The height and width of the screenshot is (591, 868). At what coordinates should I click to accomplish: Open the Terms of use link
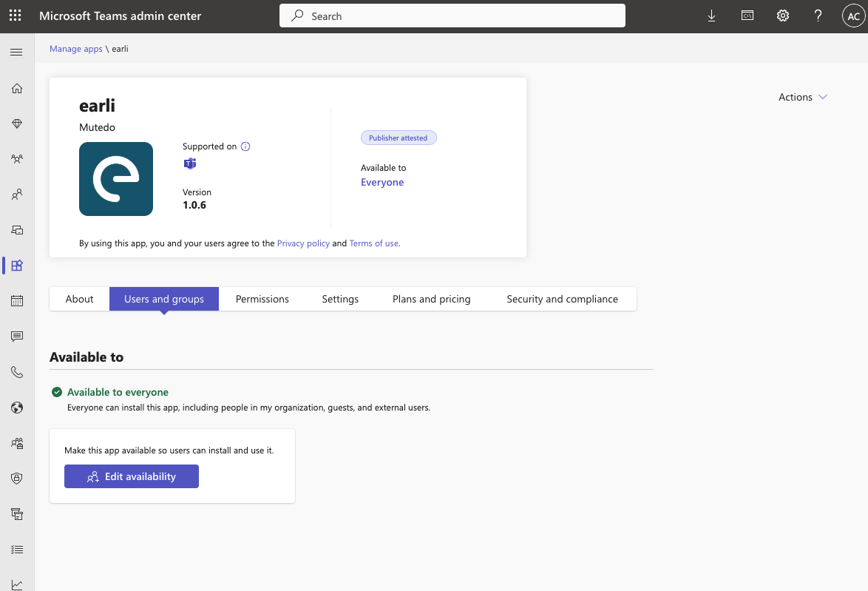[x=373, y=243]
